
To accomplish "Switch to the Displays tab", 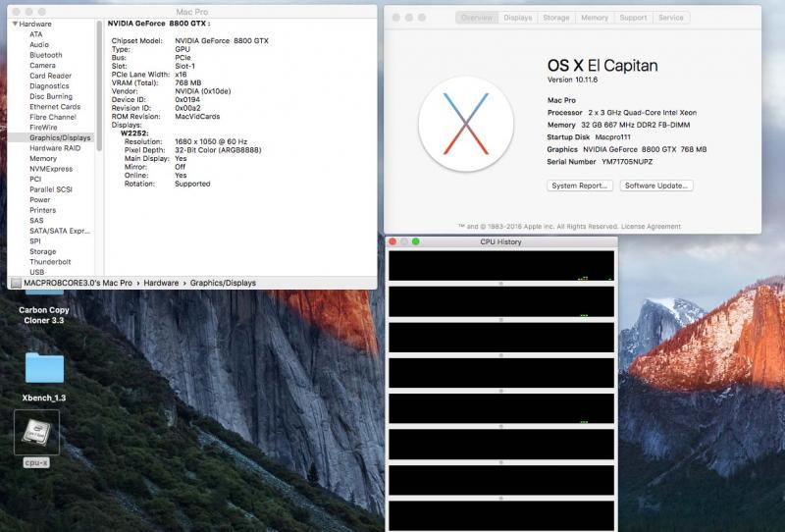I will click(x=518, y=18).
